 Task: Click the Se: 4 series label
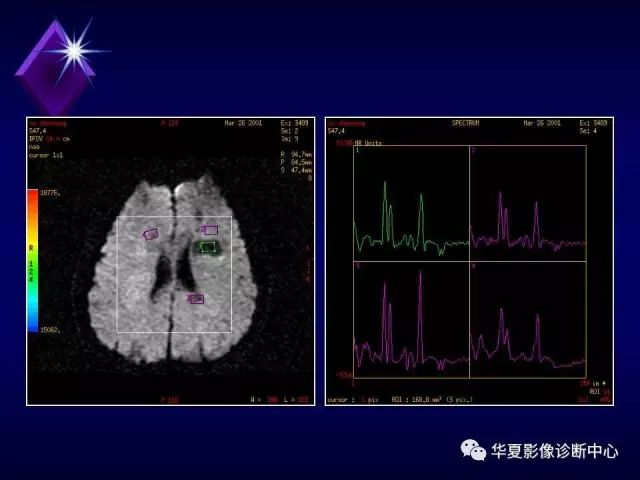[588, 131]
